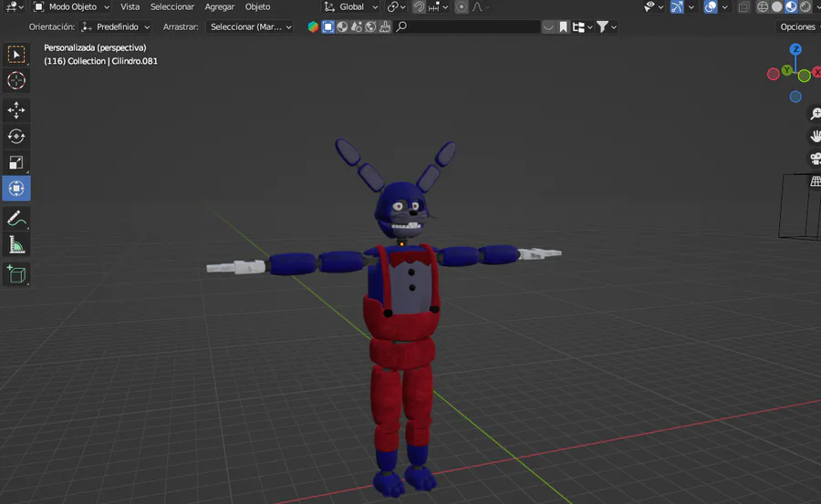Toggle camera view icon
This screenshot has height=504, width=821.
pos(816,159)
